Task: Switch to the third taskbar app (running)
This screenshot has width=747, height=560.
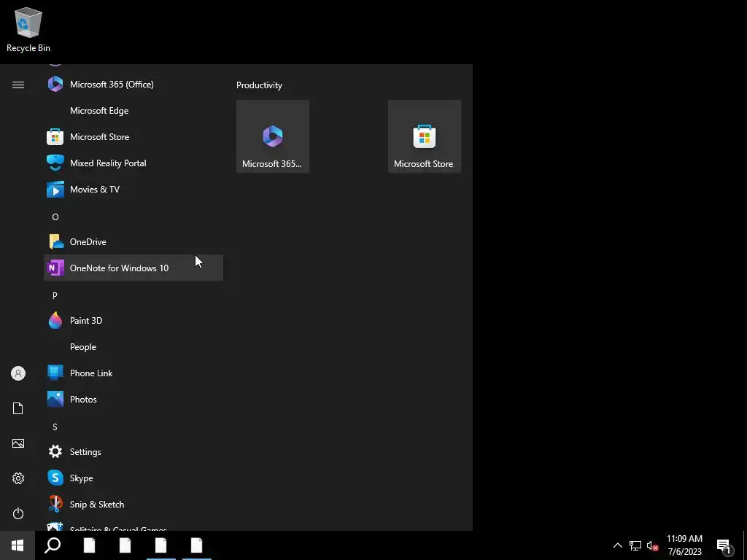Action: pos(161,545)
